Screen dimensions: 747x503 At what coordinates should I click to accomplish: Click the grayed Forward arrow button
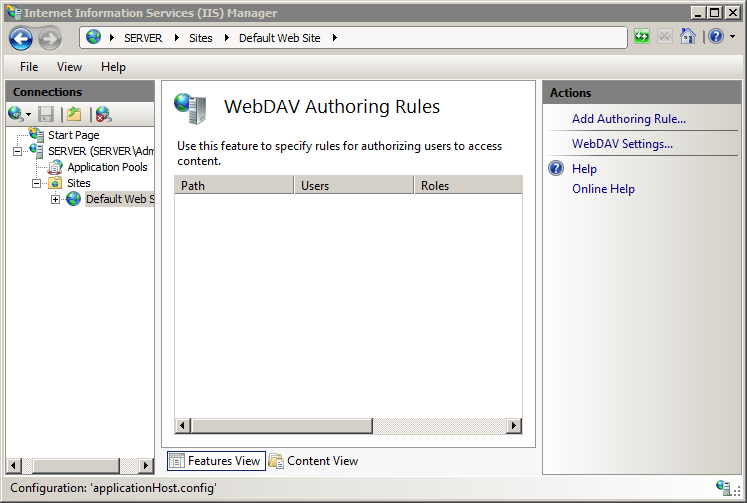point(50,39)
